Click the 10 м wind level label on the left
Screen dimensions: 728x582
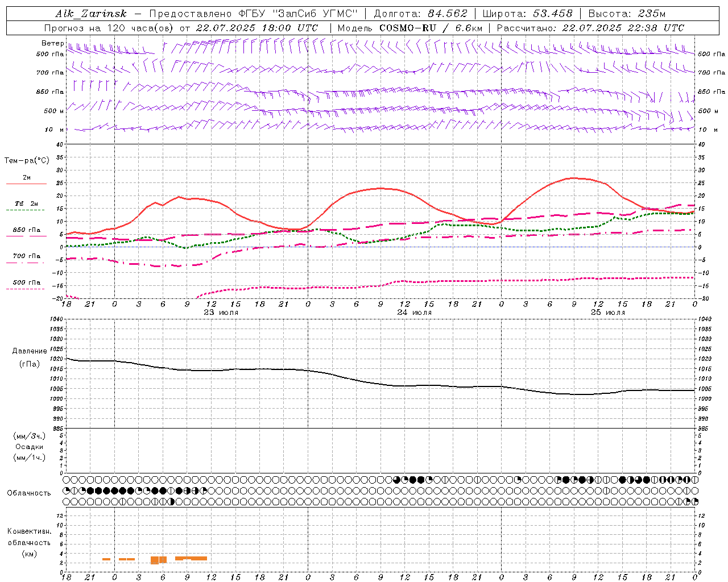(53, 130)
